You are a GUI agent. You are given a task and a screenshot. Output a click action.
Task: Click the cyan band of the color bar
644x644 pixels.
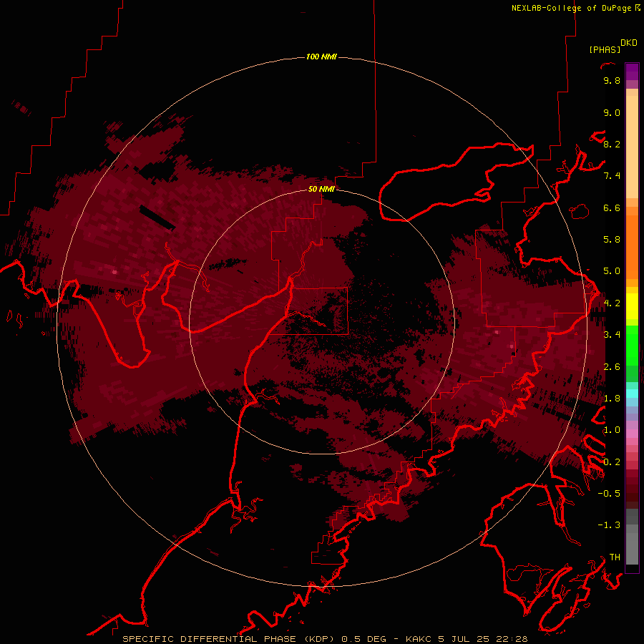pos(632,394)
